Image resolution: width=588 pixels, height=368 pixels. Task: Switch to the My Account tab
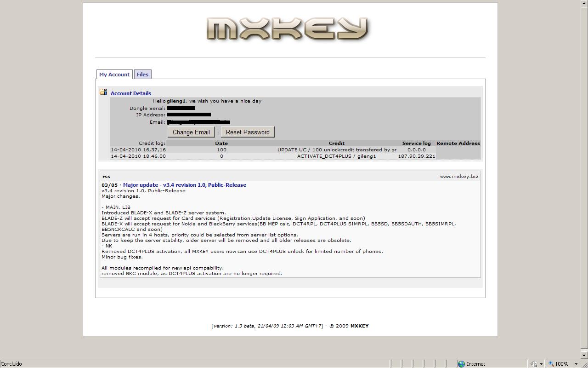(x=114, y=75)
